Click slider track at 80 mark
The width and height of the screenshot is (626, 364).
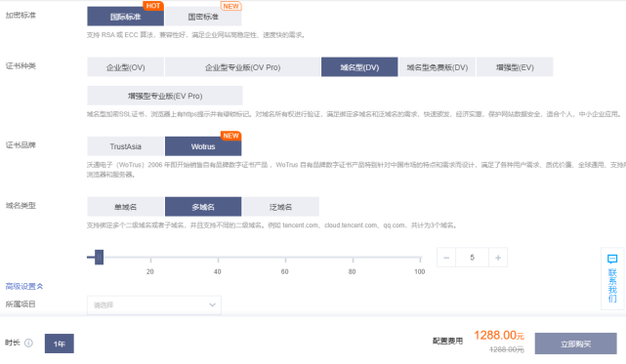pyautogui.click(x=353, y=258)
